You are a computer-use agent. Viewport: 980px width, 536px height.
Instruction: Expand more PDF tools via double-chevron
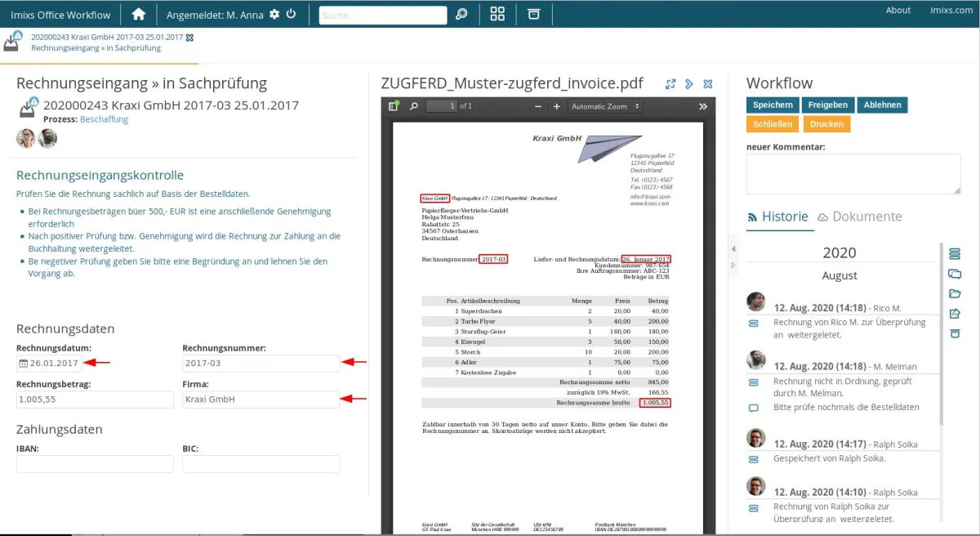pos(702,105)
